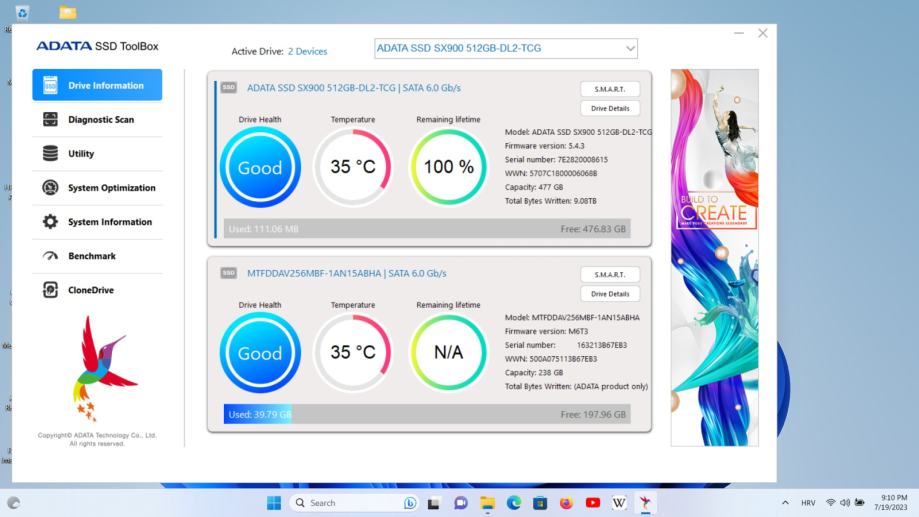Launch Microsoft Edge from taskbar
The width and height of the screenshot is (919, 517).
pyautogui.click(x=514, y=503)
